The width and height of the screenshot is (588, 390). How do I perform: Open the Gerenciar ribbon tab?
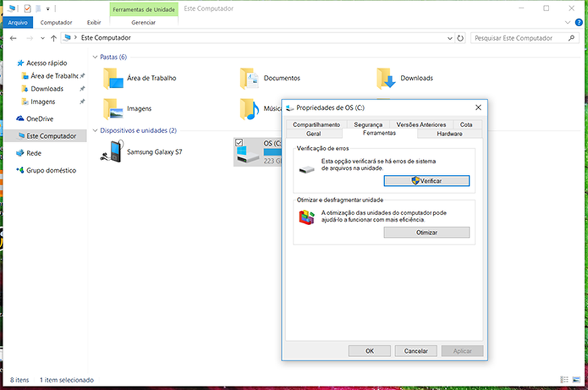point(143,23)
